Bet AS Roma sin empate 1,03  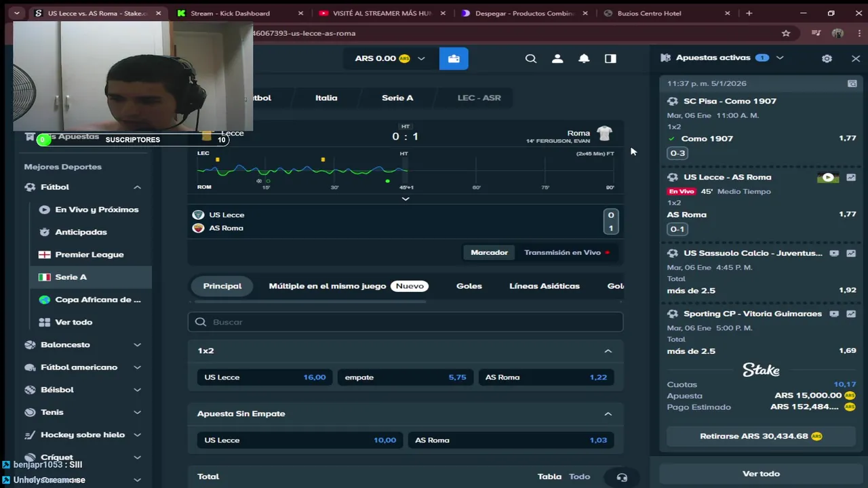coord(511,440)
